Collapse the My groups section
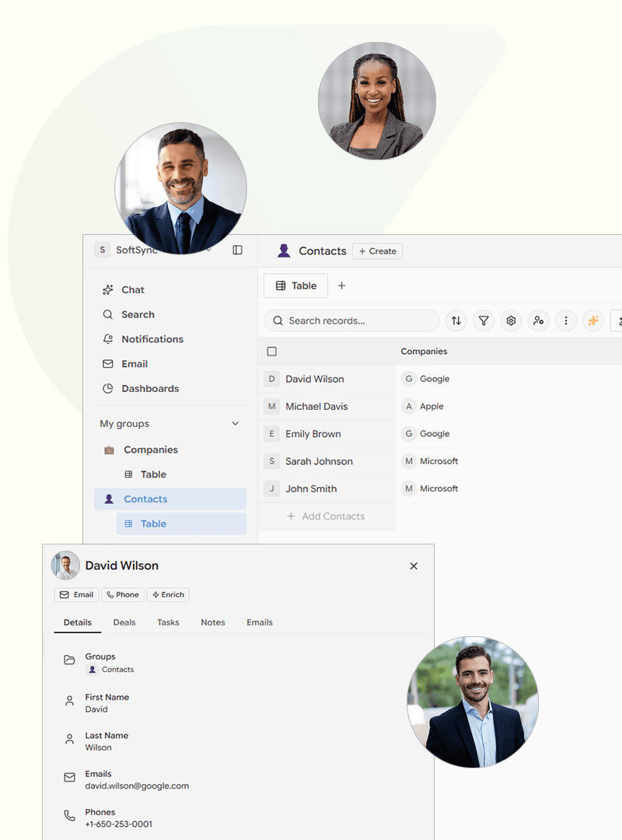 (236, 424)
